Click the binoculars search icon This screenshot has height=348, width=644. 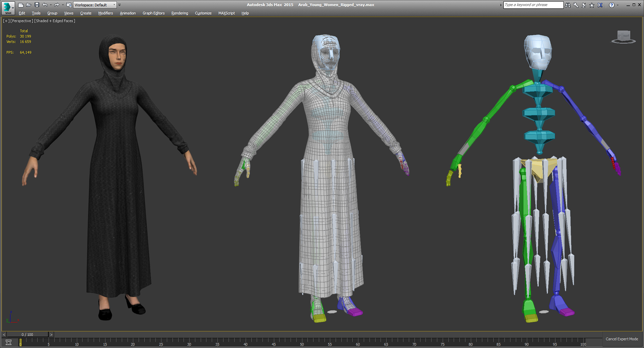click(567, 5)
